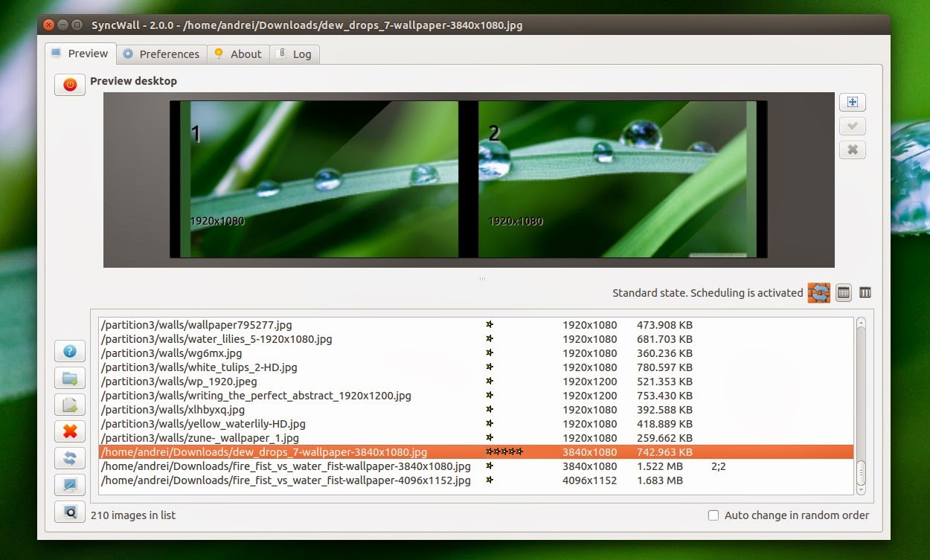Enable auto change in random order
Screen dimensions: 930x560
click(x=713, y=515)
